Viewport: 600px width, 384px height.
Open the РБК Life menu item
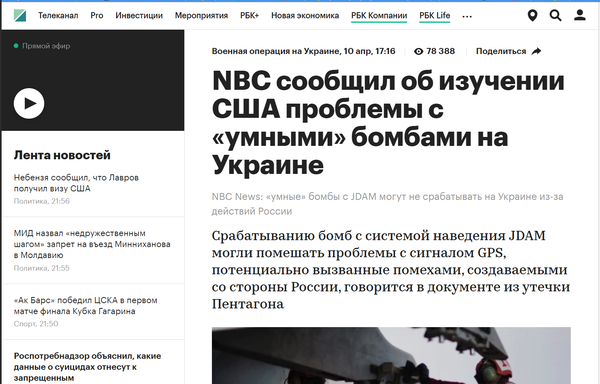[435, 16]
